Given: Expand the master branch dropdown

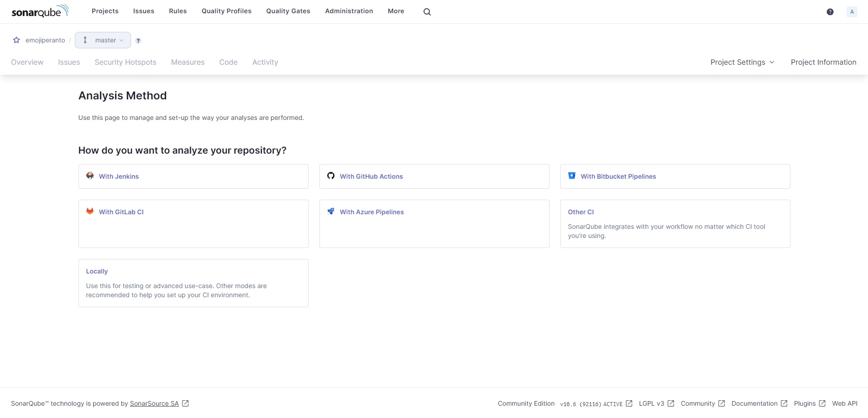Looking at the screenshot, I should [x=103, y=40].
